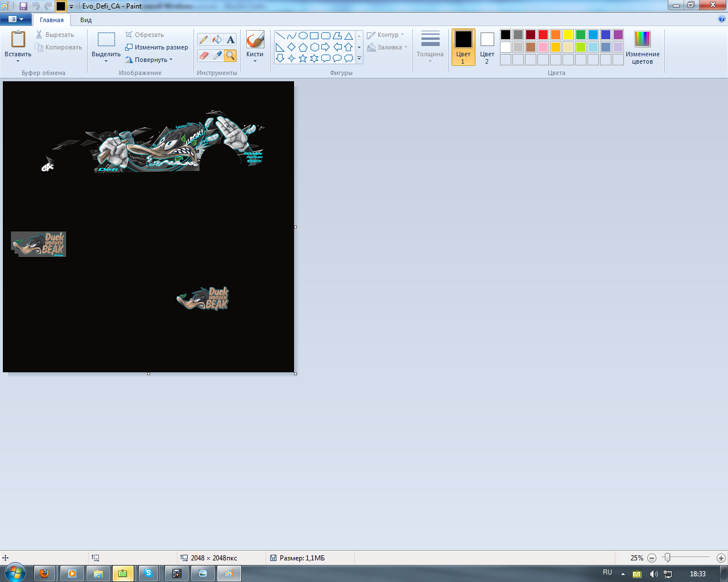The width and height of the screenshot is (728, 582).
Task: Open the Толщина line thickness dropdown
Action: click(x=430, y=47)
